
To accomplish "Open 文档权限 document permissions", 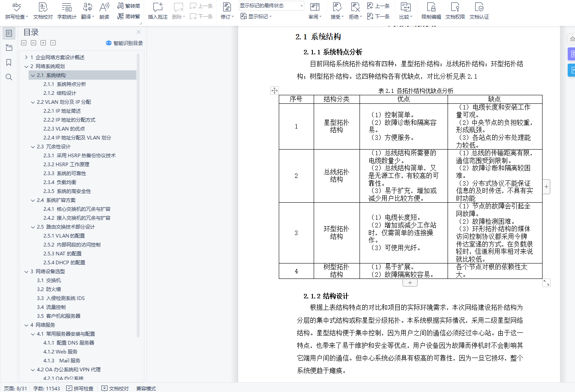I will coord(455,11).
